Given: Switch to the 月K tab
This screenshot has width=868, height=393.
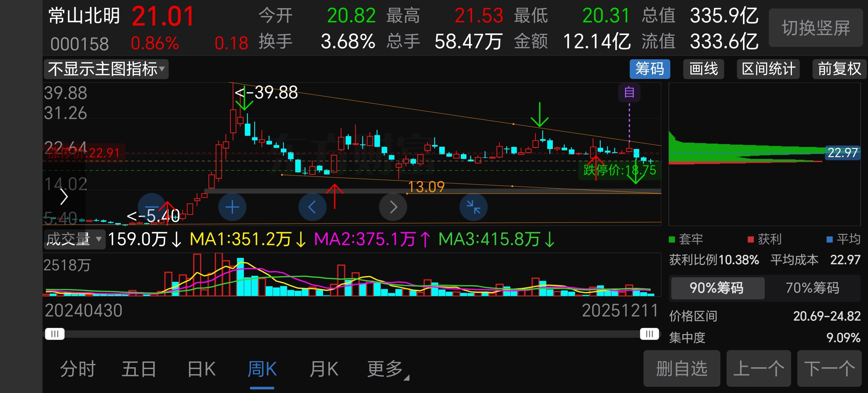Looking at the screenshot, I should point(323,369).
